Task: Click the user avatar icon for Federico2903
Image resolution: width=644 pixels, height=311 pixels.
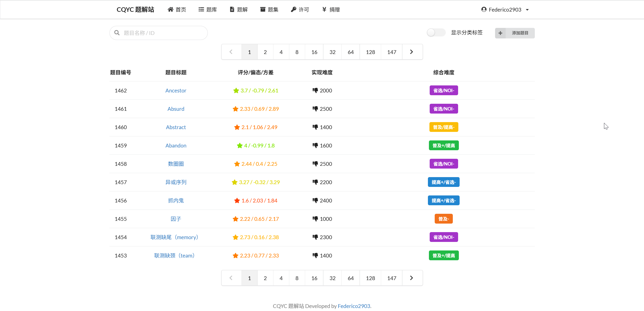Action: click(x=484, y=10)
